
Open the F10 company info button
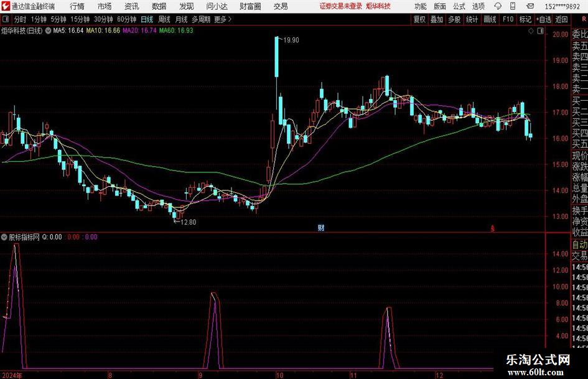coord(508,19)
